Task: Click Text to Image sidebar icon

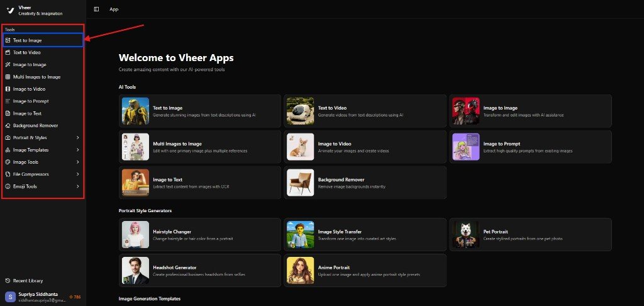Action: (8, 40)
